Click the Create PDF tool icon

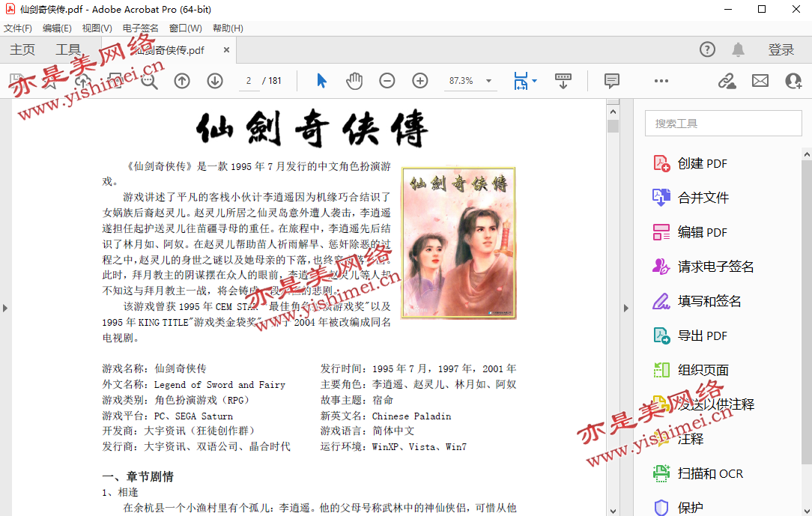click(x=661, y=163)
